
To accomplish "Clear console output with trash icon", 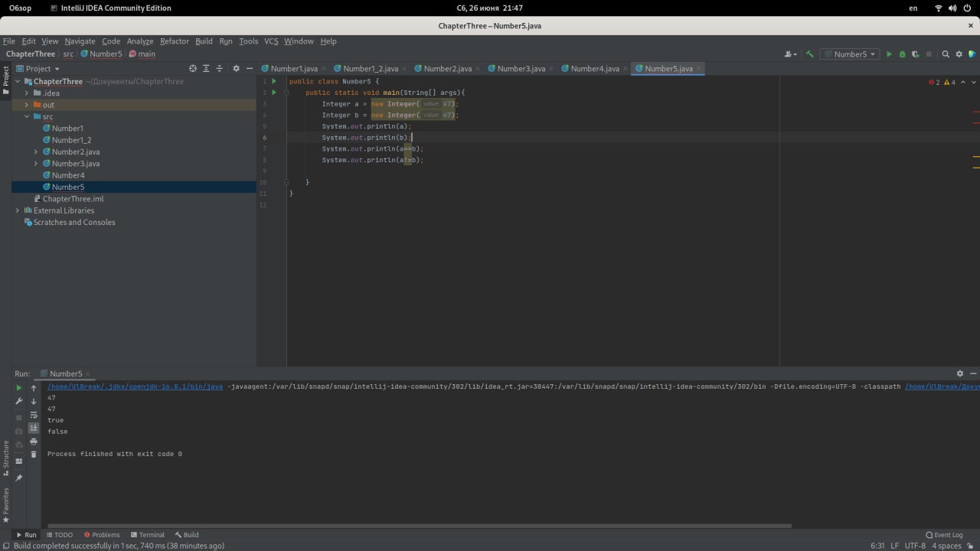I will click(x=34, y=455).
